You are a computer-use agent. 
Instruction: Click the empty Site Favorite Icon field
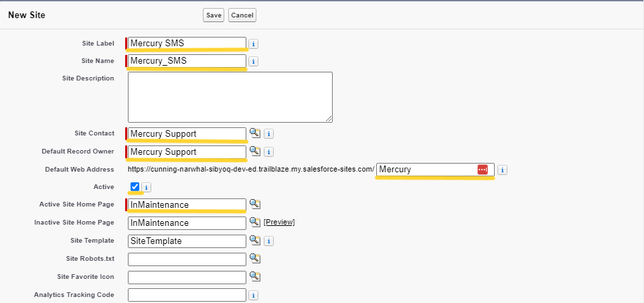point(187,277)
